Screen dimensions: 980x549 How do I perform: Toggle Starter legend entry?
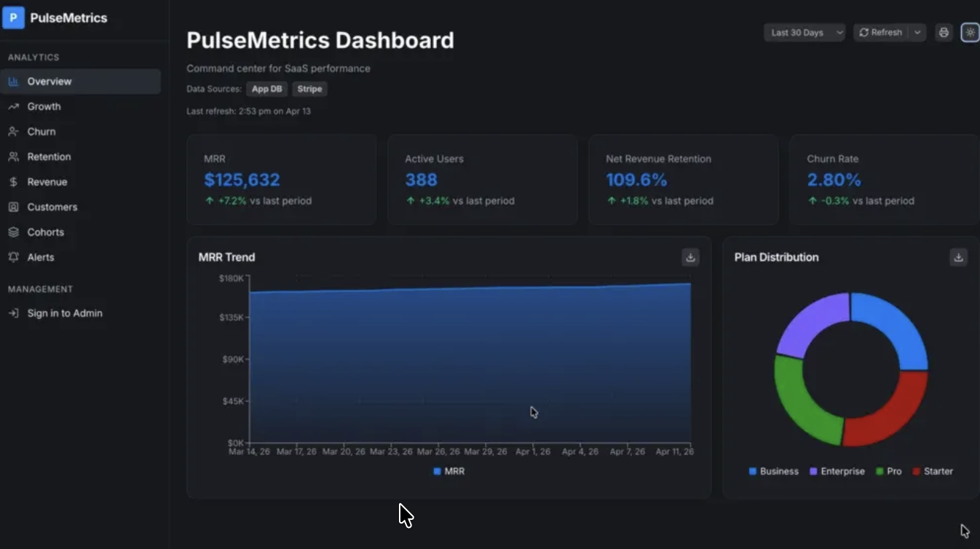click(x=933, y=471)
